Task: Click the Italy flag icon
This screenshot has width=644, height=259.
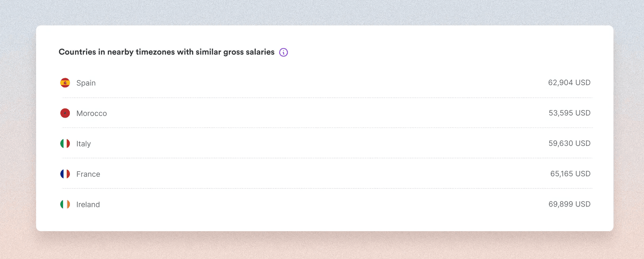Action: [65, 143]
